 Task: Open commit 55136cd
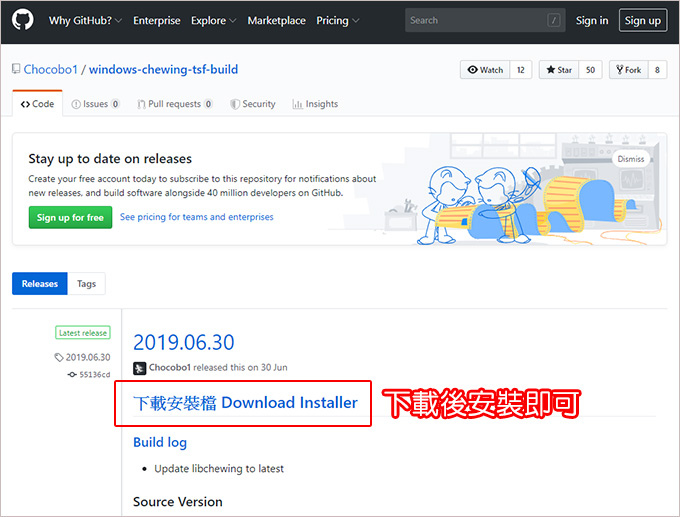[89, 374]
